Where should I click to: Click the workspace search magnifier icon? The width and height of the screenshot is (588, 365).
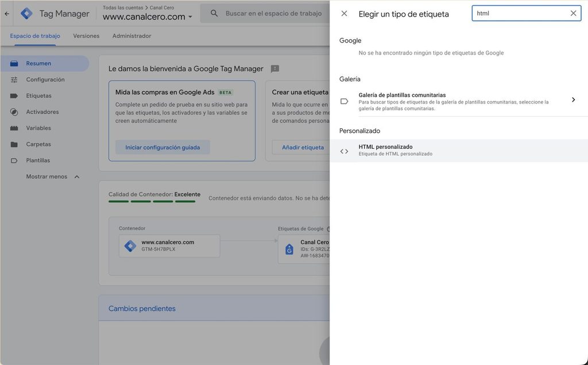(214, 14)
